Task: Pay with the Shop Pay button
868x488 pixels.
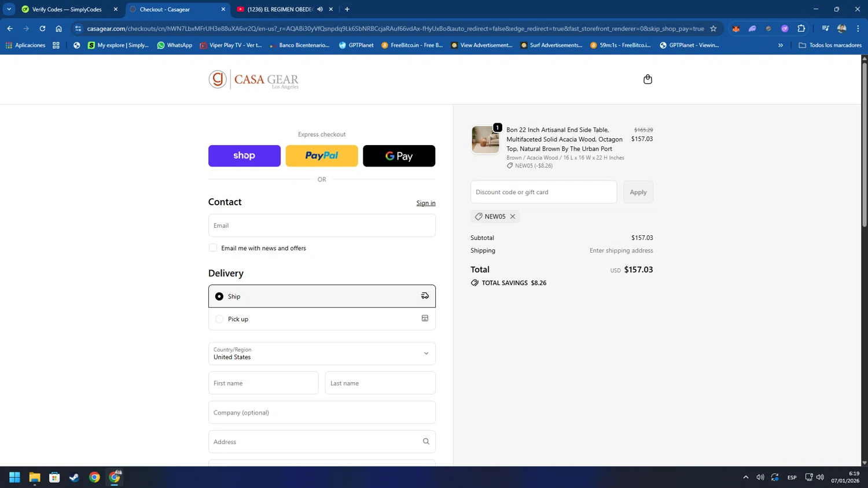Action: point(244,156)
